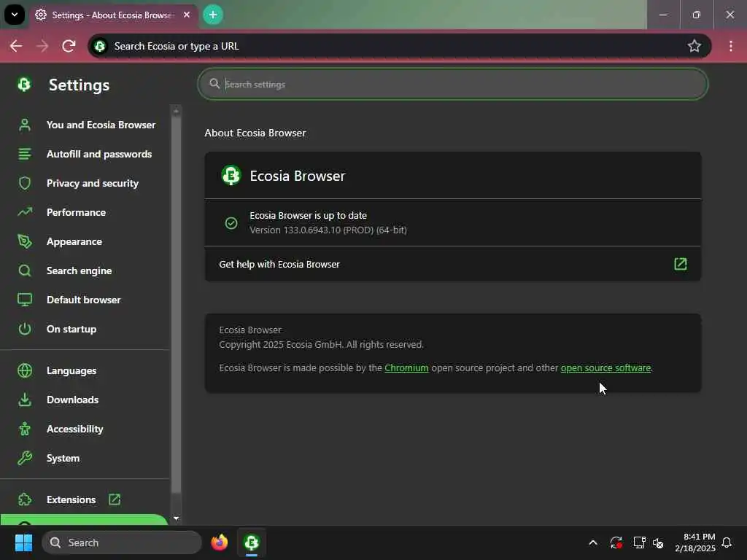Open Autofill and passwords settings

99,154
